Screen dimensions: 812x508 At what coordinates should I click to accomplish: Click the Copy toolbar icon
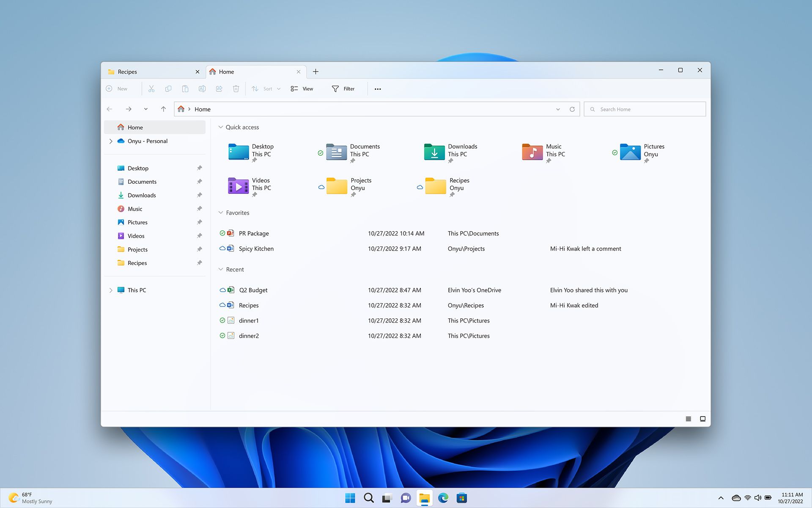pyautogui.click(x=168, y=88)
